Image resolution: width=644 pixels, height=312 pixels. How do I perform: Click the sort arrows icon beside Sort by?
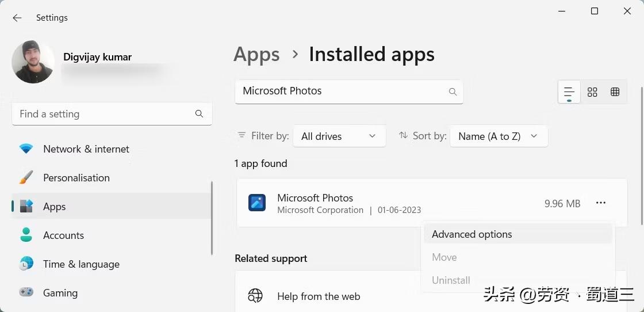[403, 135]
